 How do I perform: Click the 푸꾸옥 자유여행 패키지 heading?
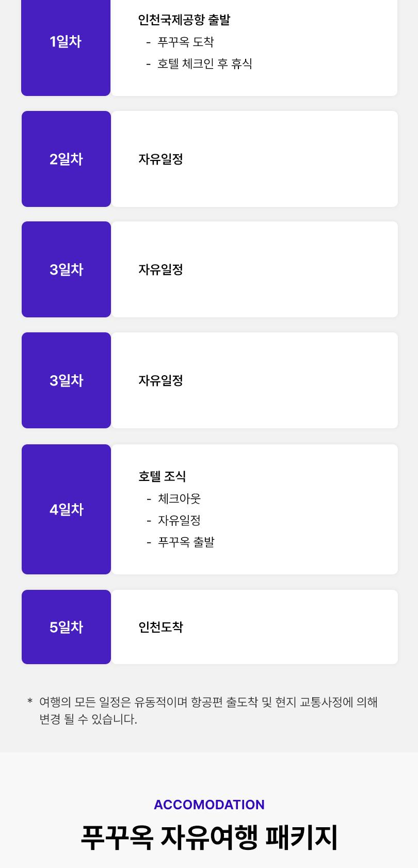tap(209, 837)
